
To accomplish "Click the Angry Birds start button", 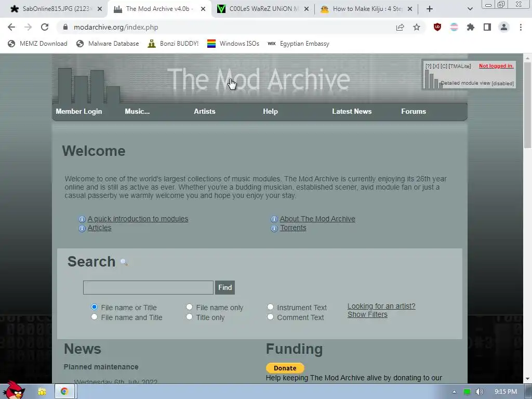I will point(13,390).
